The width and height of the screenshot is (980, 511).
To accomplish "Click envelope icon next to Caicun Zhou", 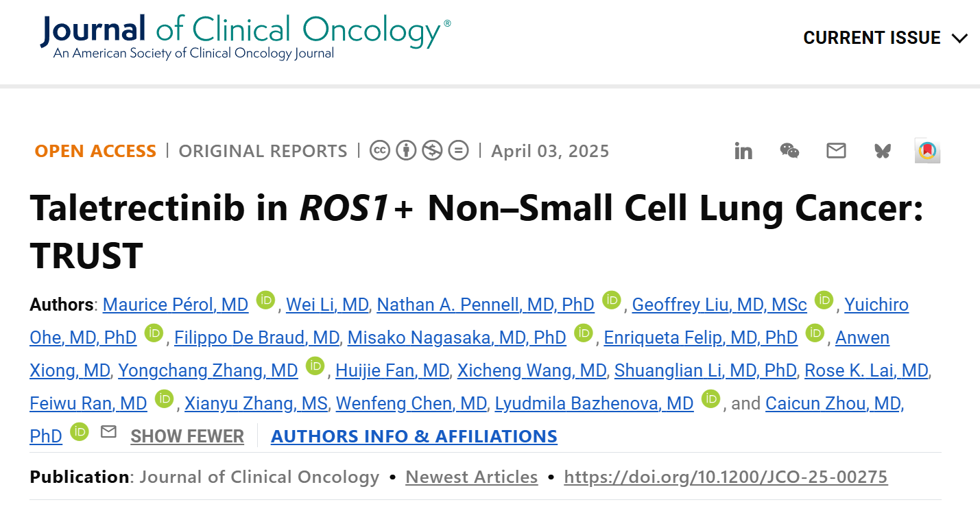I will 108,432.
